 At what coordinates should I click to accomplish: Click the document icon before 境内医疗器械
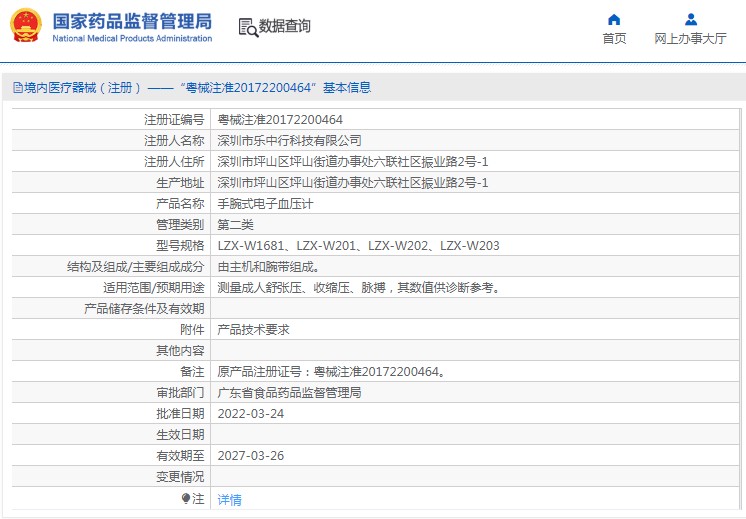(18, 88)
